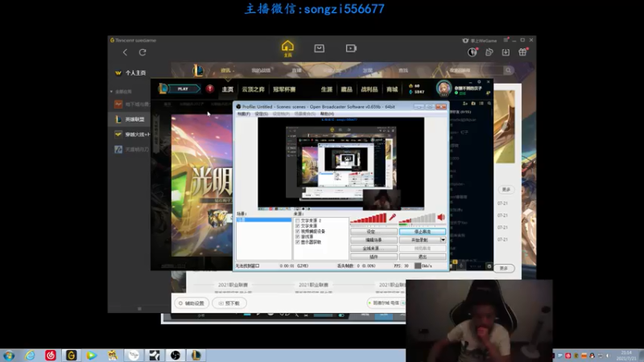644x362 pixels.
Task: Open the WeGame gift box icon
Action: click(522, 52)
